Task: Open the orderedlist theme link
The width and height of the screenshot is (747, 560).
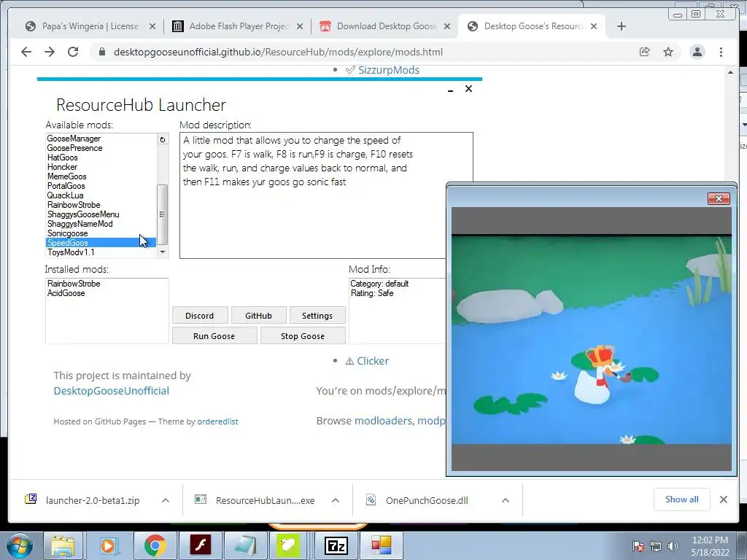Action: coord(217,421)
